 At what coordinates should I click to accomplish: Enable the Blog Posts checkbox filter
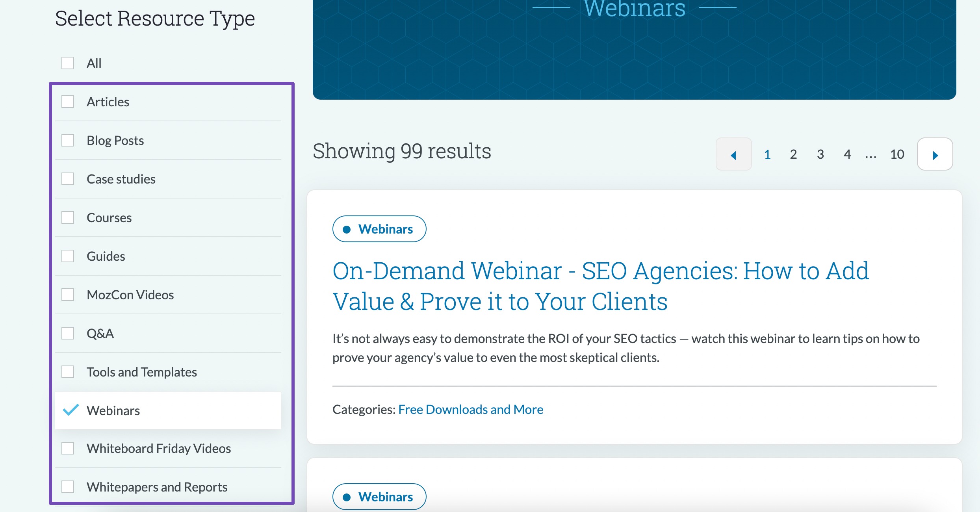69,140
